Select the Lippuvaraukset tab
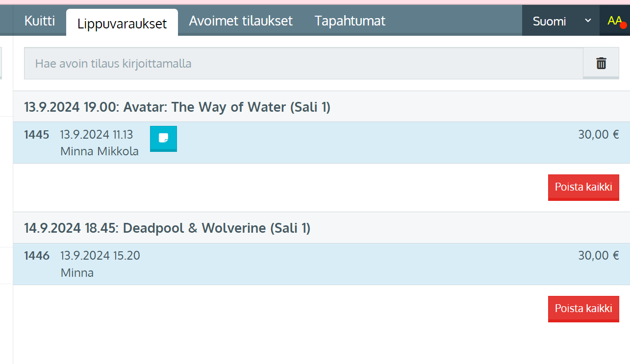The height and width of the screenshot is (364, 630). pos(122,24)
